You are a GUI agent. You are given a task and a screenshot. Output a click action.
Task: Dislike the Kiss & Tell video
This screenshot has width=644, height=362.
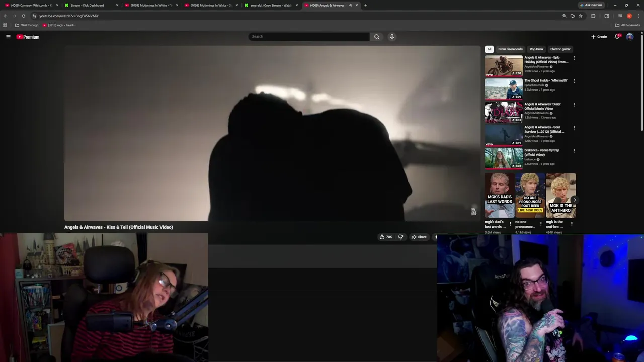click(x=400, y=237)
